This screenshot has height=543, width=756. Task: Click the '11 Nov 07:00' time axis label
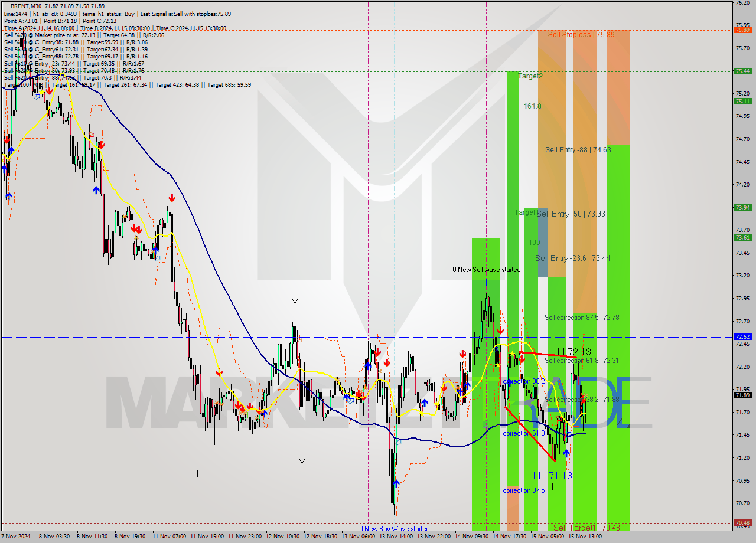point(168,537)
